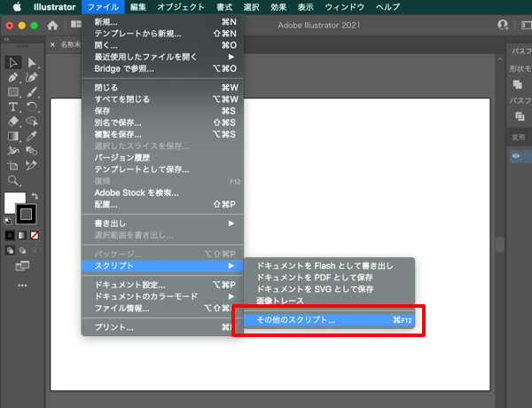Select the Shape Builder tool
This screenshot has width=532, height=408.
coord(32,122)
